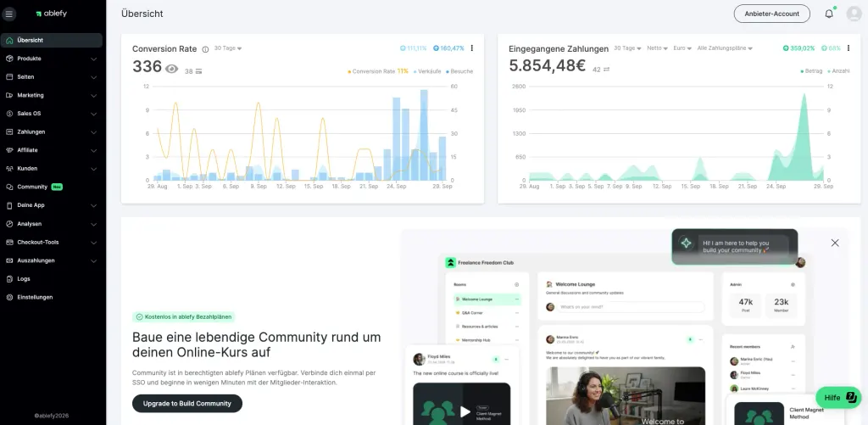Click the 160,47% change indicator

pyautogui.click(x=448, y=48)
